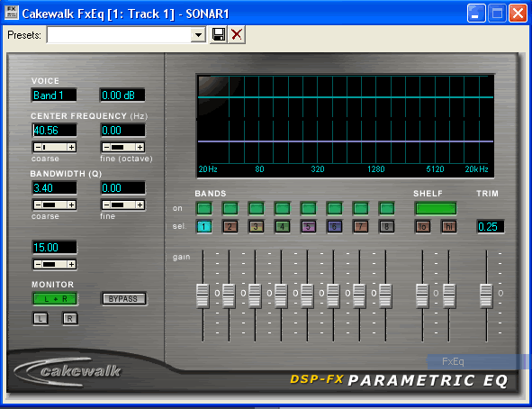Click inside the Presets text field
The height and width of the screenshot is (409, 532).
pos(119,34)
